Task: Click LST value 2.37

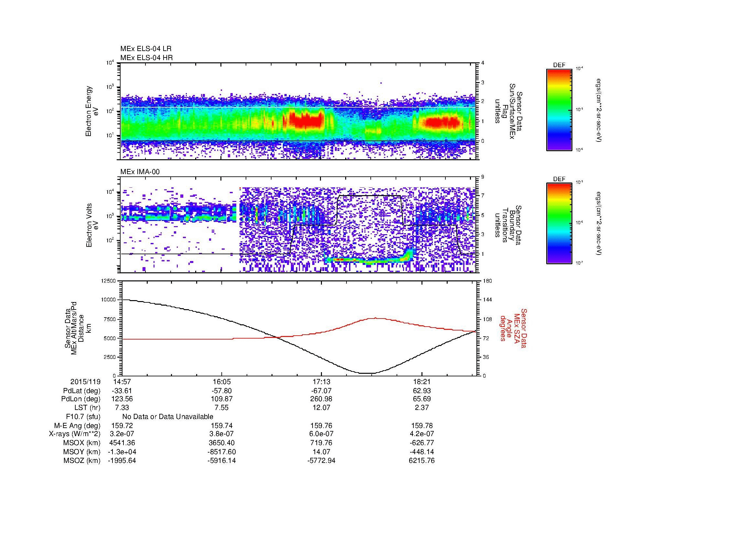Action: point(422,408)
